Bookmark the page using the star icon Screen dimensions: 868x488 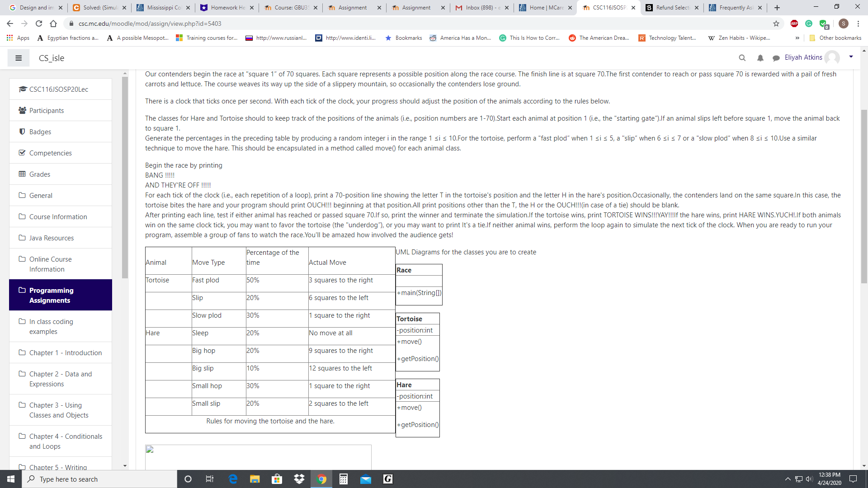pos(776,23)
